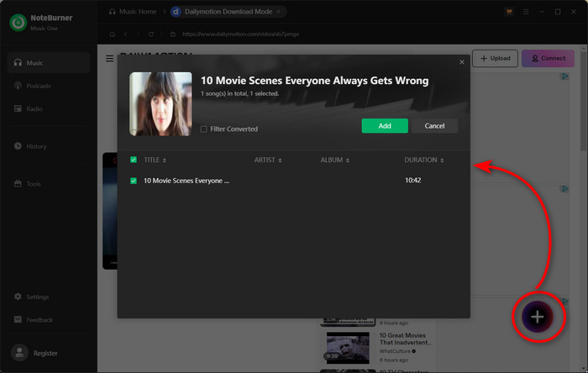Screen dimensions: 588x373
Task: Click the Upload button on Dailymotion page
Action: pyautogui.click(x=495, y=59)
